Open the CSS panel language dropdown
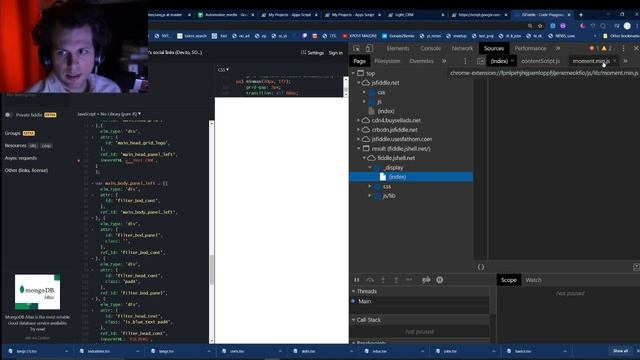This screenshot has width=640, height=360. 223,70
